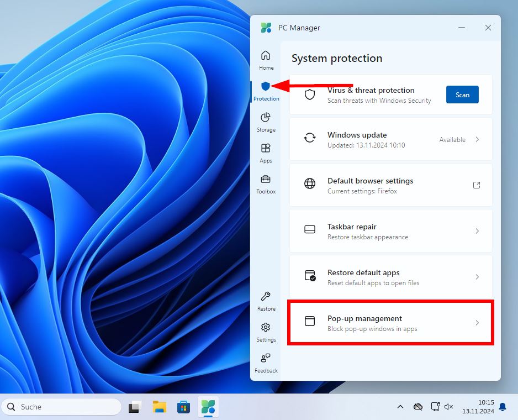Unmute the system volume in the tray
This screenshot has width=518, height=420.
click(448, 407)
